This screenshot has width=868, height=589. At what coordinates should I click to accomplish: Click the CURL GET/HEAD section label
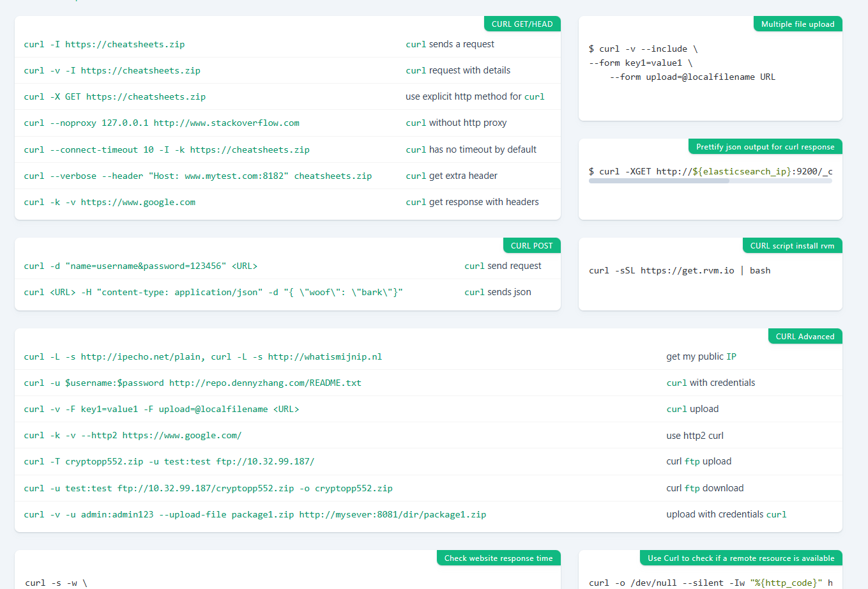pos(522,24)
